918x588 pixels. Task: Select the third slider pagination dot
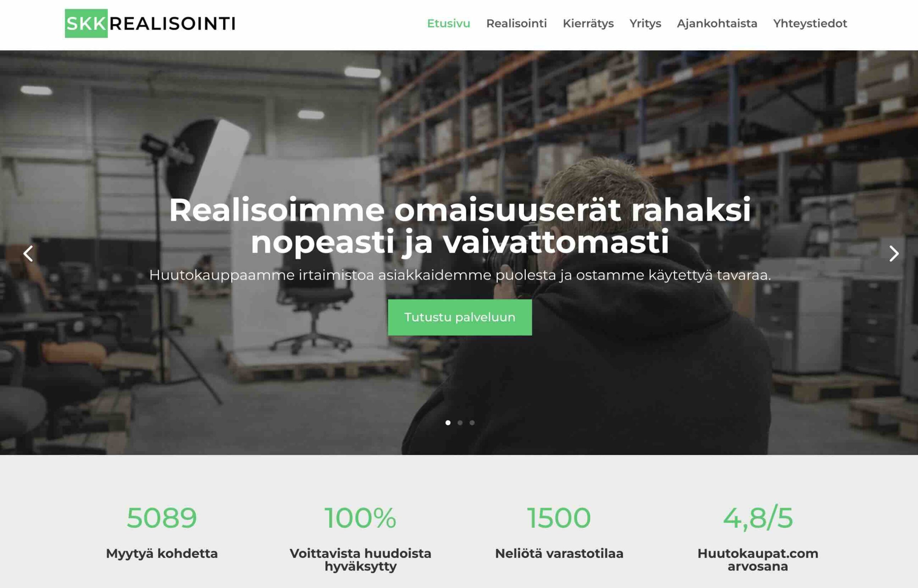click(x=472, y=423)
